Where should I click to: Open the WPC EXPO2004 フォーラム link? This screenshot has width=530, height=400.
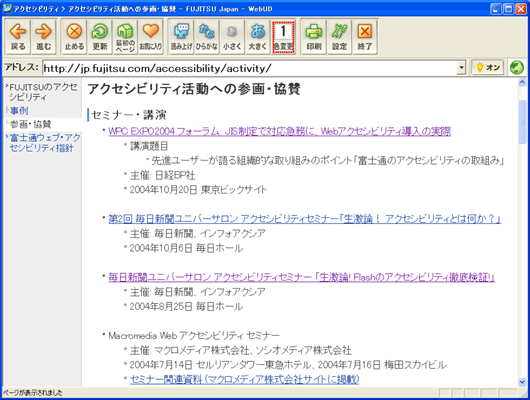280,131
